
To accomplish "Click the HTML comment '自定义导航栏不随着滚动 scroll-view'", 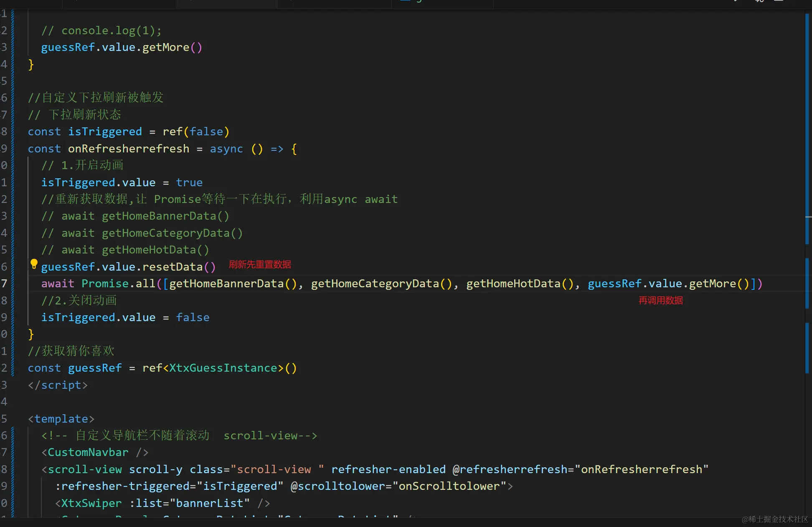I will click(179, 436).
